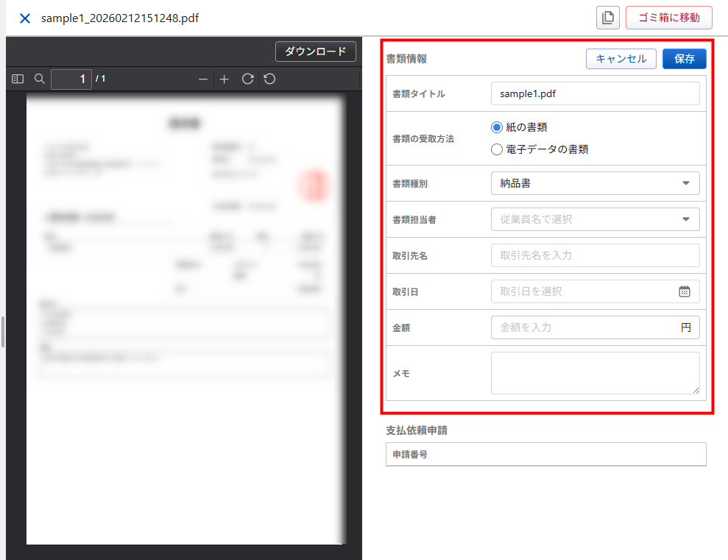Click into the メモ text area
The image size is (728, 560).
(595, 373)
